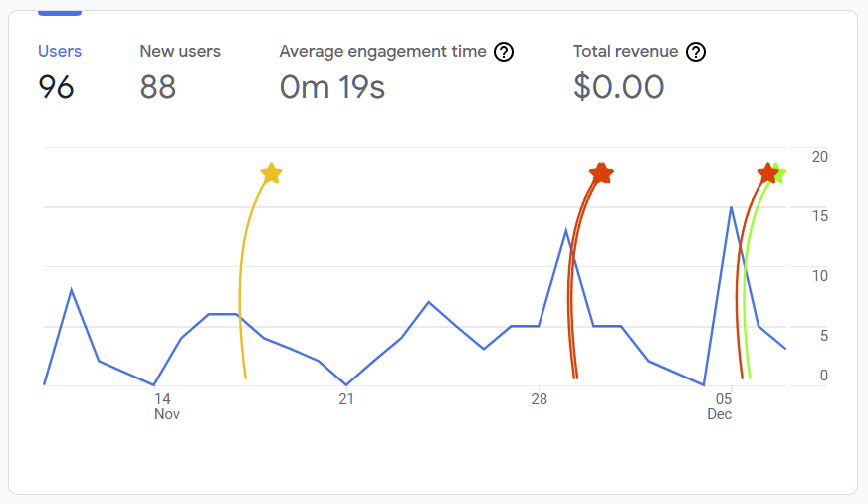
Task: Click the 05 Dec axis date label
Action: pyautogui.click(x=721, y=406)
